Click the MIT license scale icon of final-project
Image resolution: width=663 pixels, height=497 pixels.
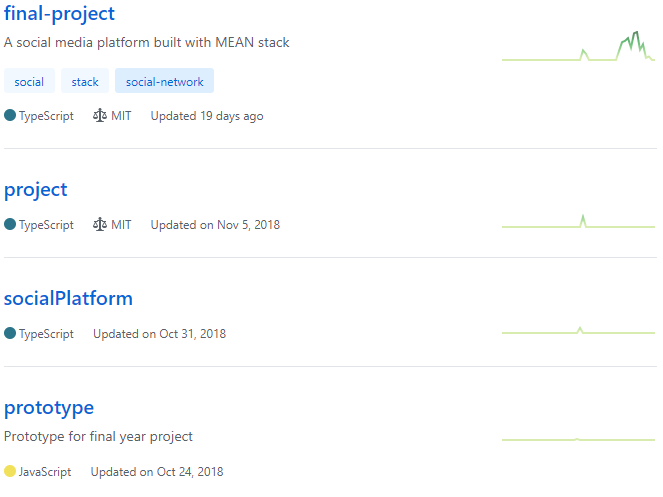(x=100, y=115)
